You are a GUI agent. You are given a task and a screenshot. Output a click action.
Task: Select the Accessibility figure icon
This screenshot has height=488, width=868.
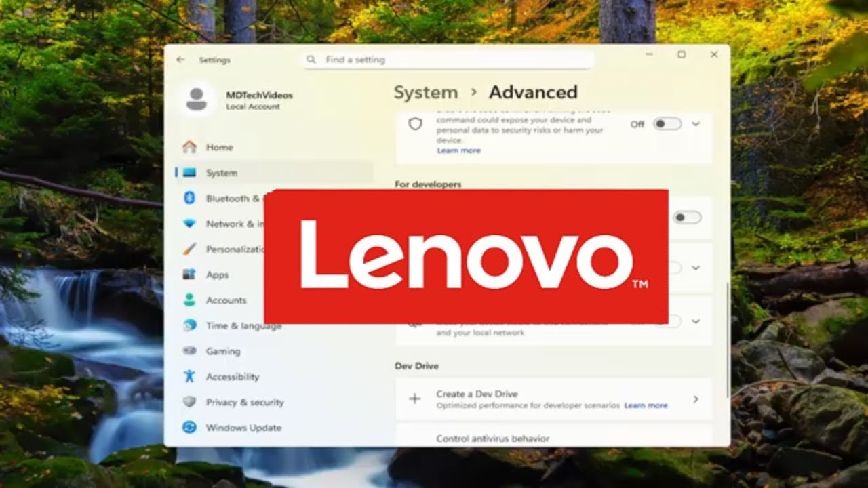point(190,376)
